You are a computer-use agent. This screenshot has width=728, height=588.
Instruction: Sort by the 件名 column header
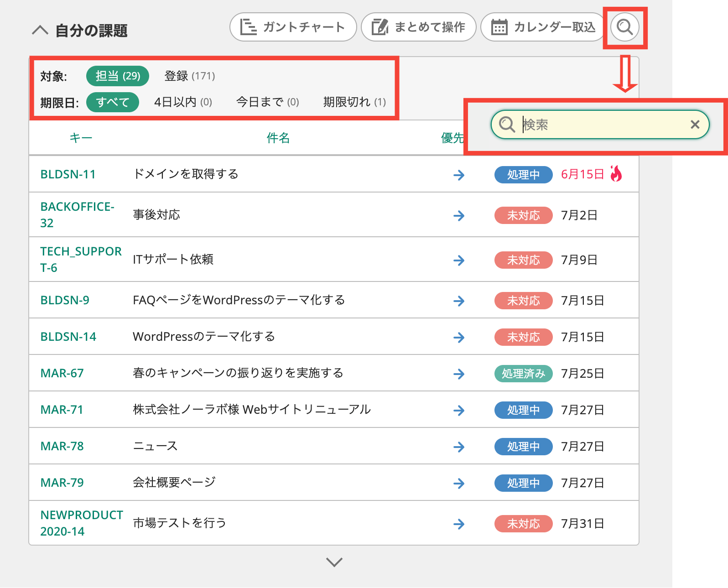(278, 138)
